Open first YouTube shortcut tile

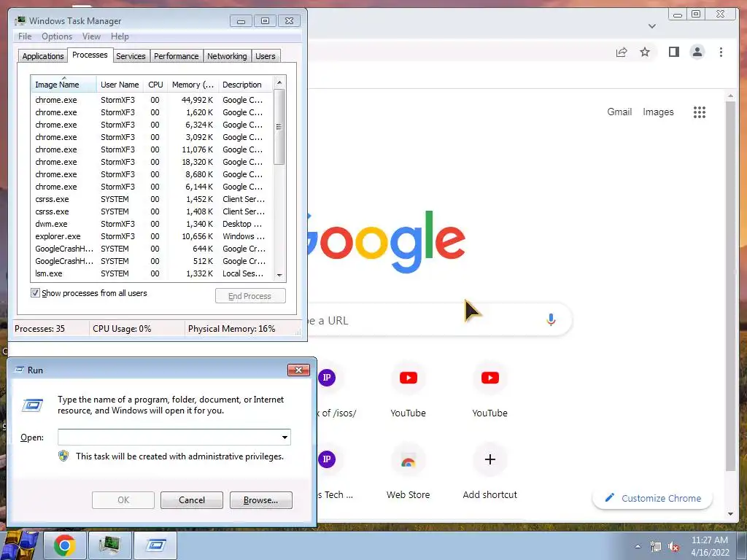point(409,378)
